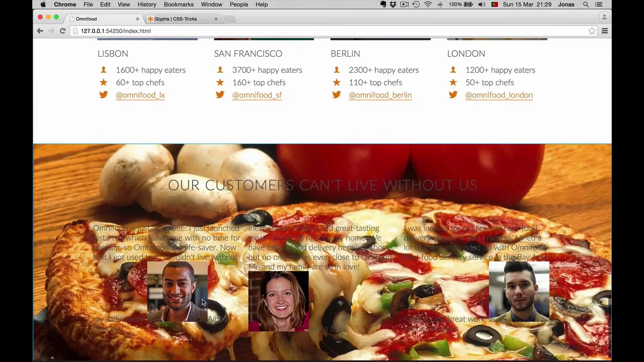Click the bearded man customer photo

coord(178,291)
